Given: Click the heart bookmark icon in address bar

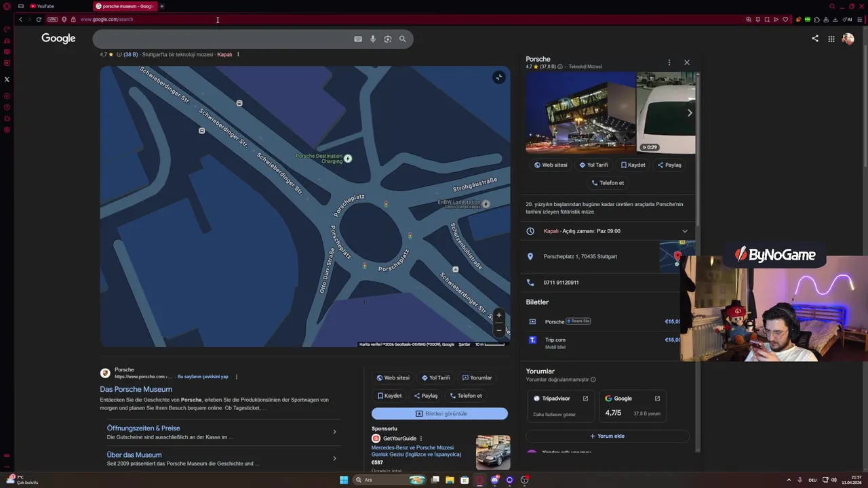Looking at the screenshot, I should click(x=785, y=19).
